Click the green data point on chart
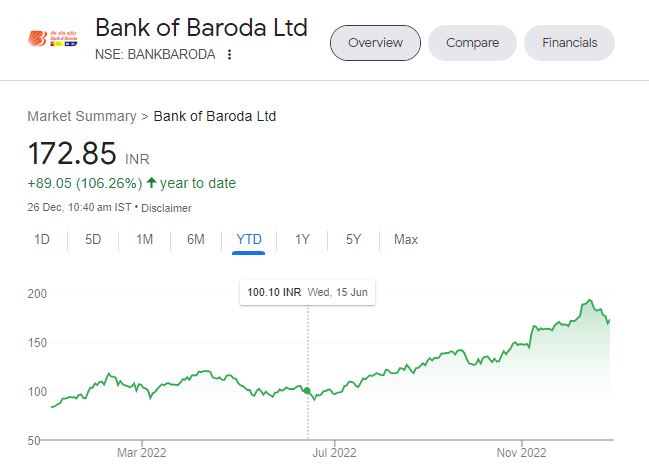This screenshot has width=649, height=465. point(307,390)
